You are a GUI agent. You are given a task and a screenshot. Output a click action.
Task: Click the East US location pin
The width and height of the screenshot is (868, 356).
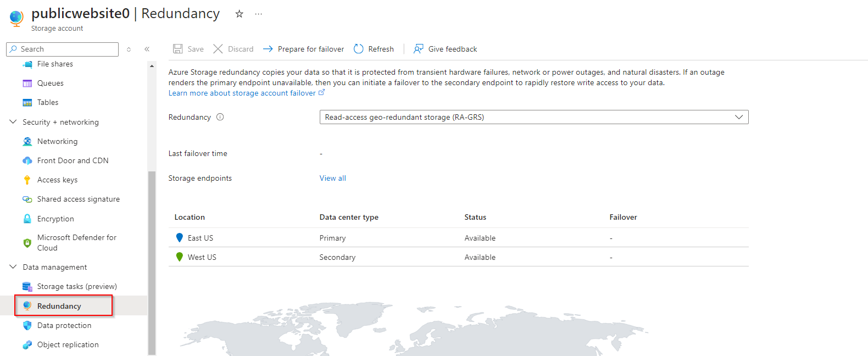click(x=179, y=237)
